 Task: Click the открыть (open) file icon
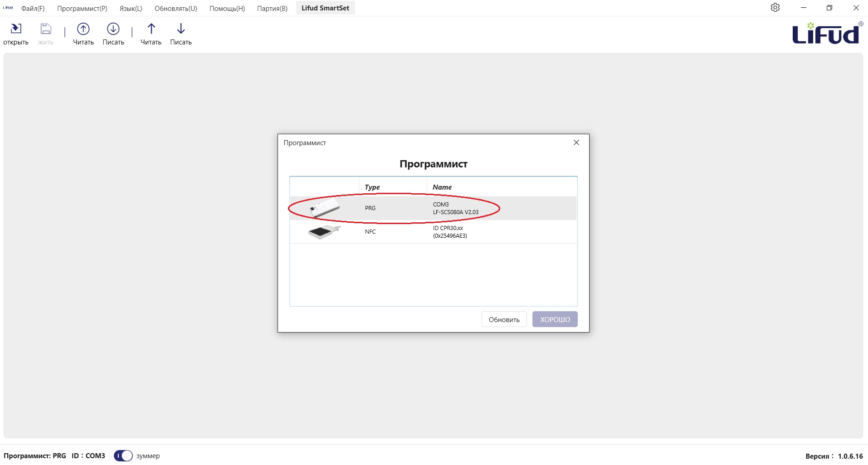16,29
